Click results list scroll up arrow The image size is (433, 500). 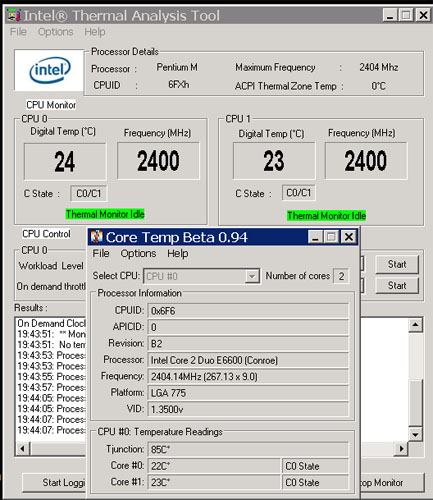pyautogui.click(x=415, y=325)
